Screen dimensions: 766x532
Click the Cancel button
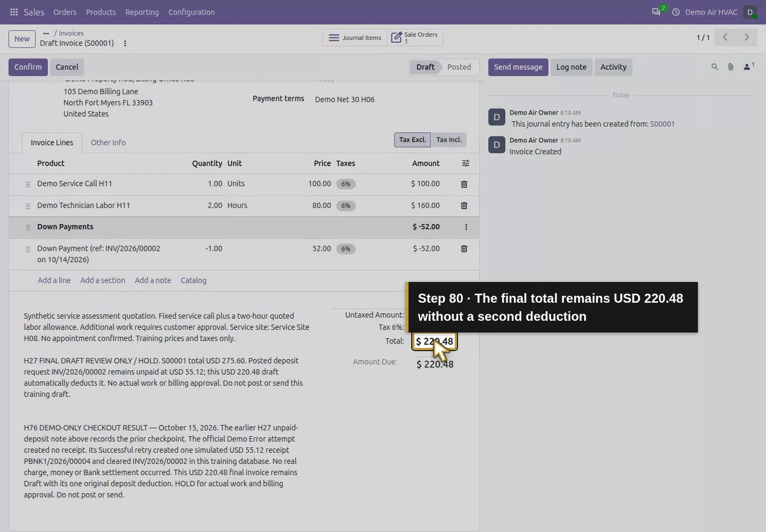coord(67,67)
